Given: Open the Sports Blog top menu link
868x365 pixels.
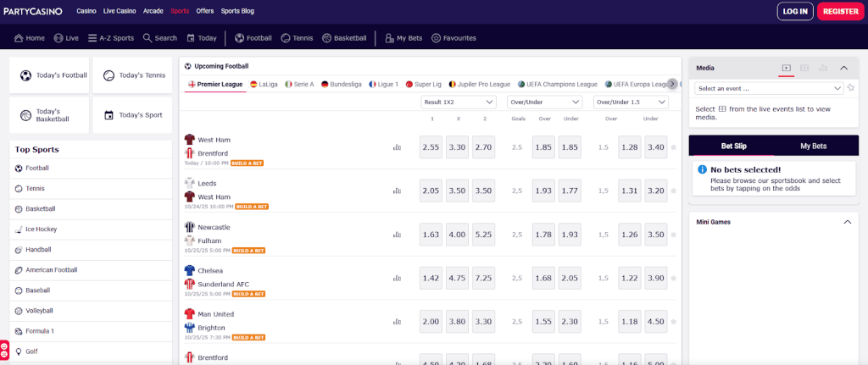Looking at the screenshot, I should pyautogui.click(x=237, y=11).
